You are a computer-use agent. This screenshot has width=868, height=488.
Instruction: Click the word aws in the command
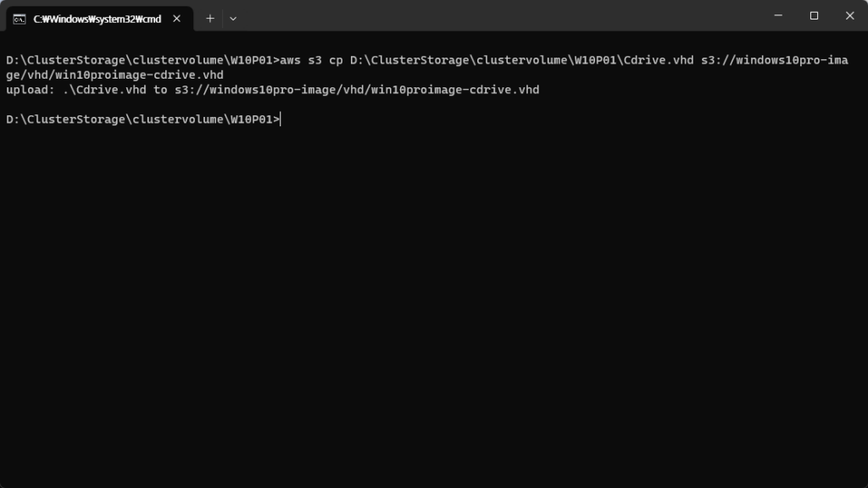point(290,60)
